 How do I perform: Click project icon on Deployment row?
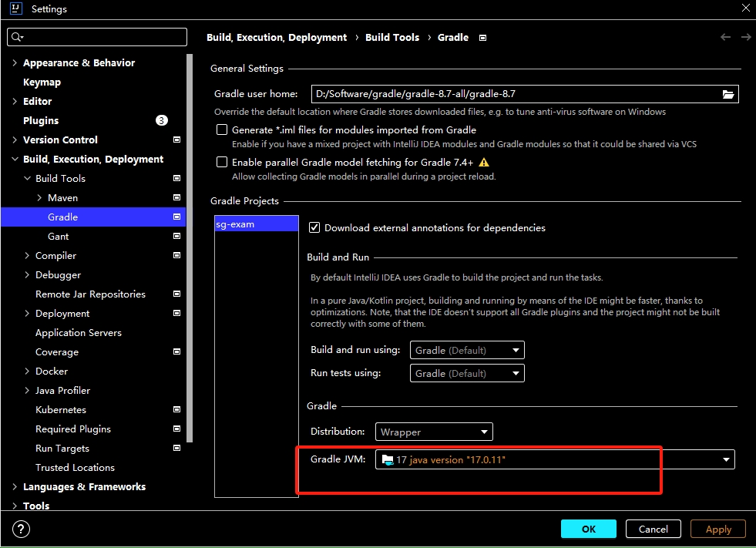(x=177, y=313)
